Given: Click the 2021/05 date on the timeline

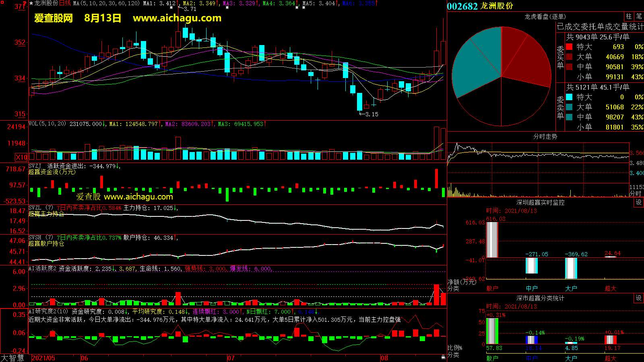Looking at the screenshot, I should [x=43, y=358].
